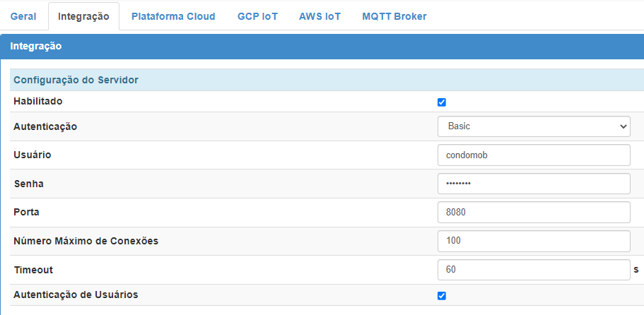
Task: Click the Timeout field showing 60
Action: click(533, 270)
